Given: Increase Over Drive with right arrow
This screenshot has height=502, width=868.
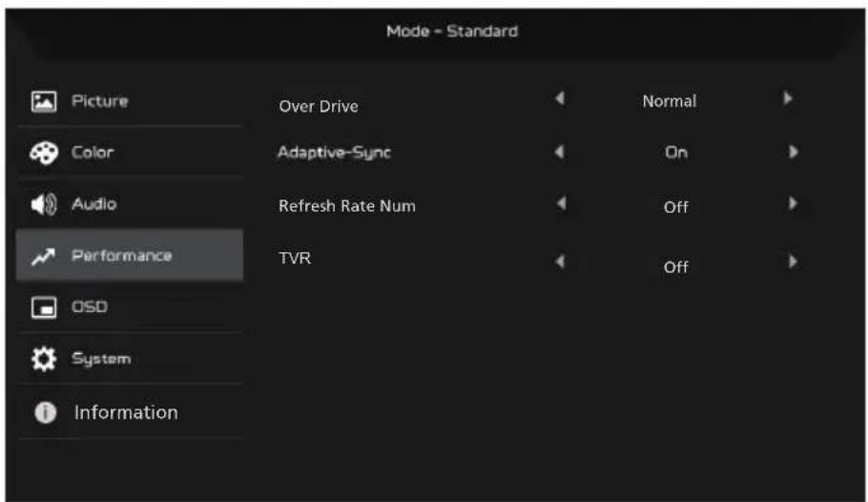Looking at the screenshot, I should click(x=788, y=98).
